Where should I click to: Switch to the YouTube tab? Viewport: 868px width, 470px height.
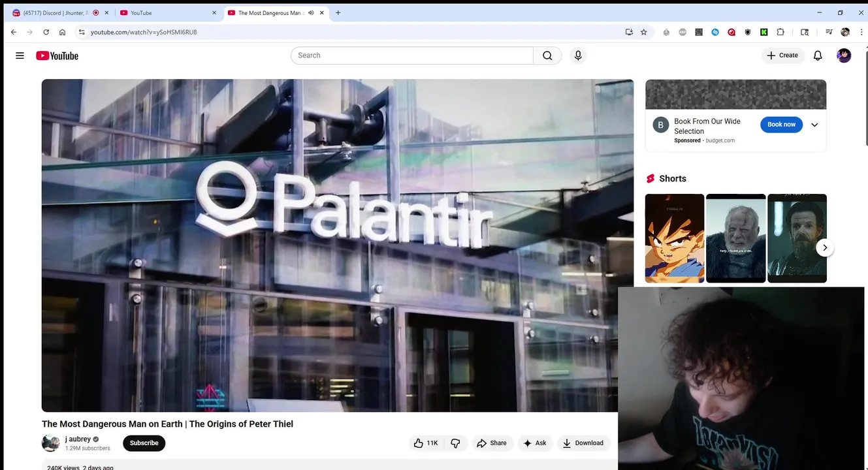(169, 13)
